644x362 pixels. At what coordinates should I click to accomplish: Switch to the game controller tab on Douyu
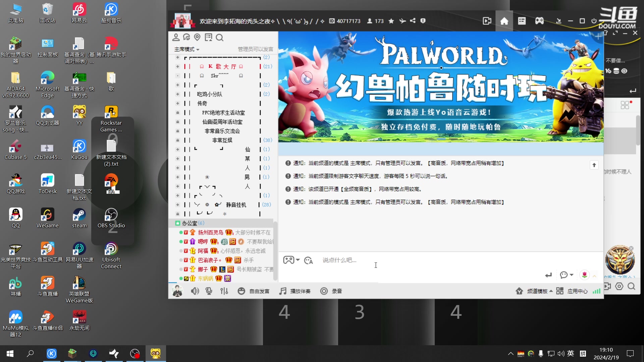click(x=539, y=21)
